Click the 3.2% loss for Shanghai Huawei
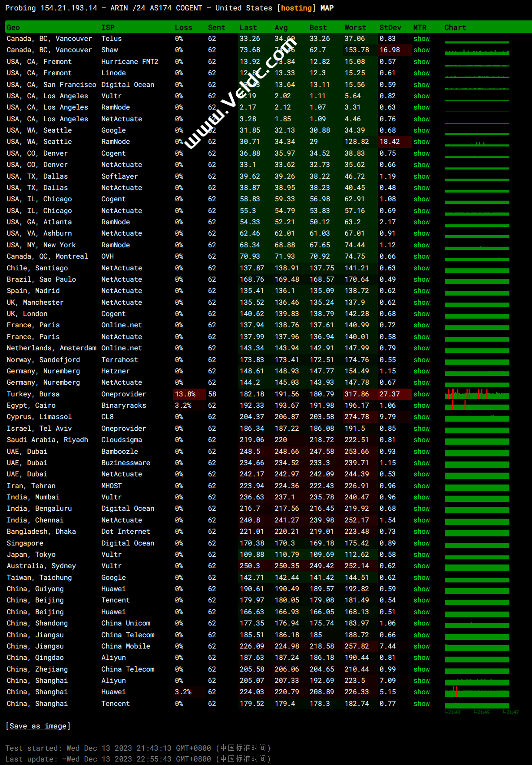The width and height of the screenshot is (532, 765). click(183, 692)
